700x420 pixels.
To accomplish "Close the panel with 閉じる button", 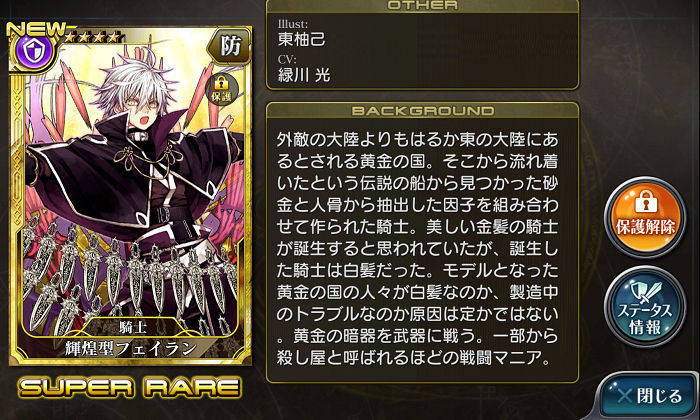I will (648, 396).
